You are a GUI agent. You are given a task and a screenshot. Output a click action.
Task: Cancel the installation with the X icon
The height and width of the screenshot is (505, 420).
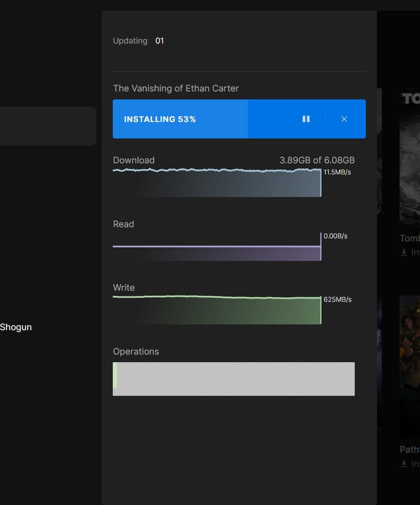point(344,119)
